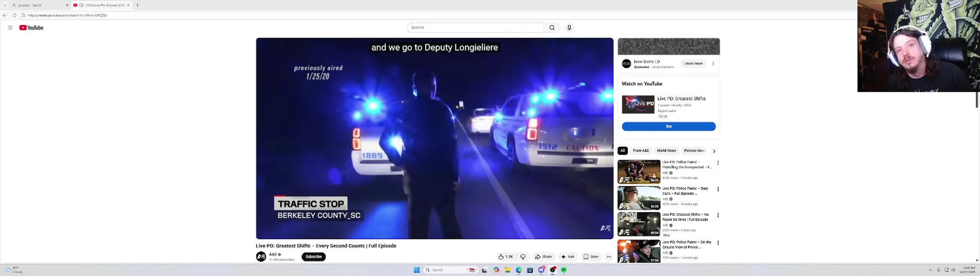
Task: Go to YouTube home via logo
Action: tap(31, 28)
